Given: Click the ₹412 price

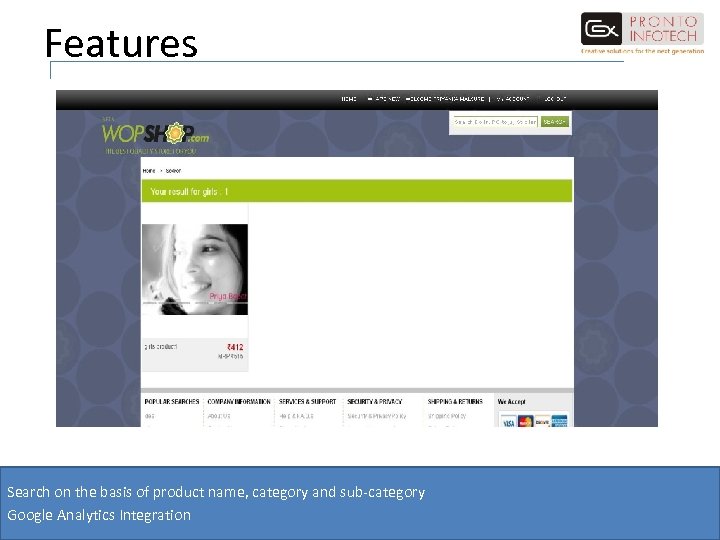Looking at the screenshot, I should click(235, 347).
